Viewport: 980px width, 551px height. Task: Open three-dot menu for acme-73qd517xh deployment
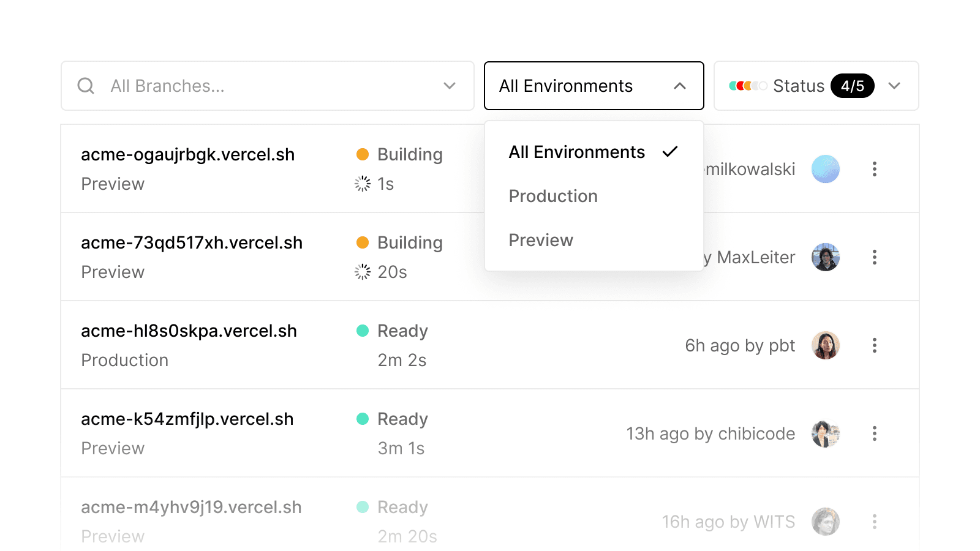874,257
